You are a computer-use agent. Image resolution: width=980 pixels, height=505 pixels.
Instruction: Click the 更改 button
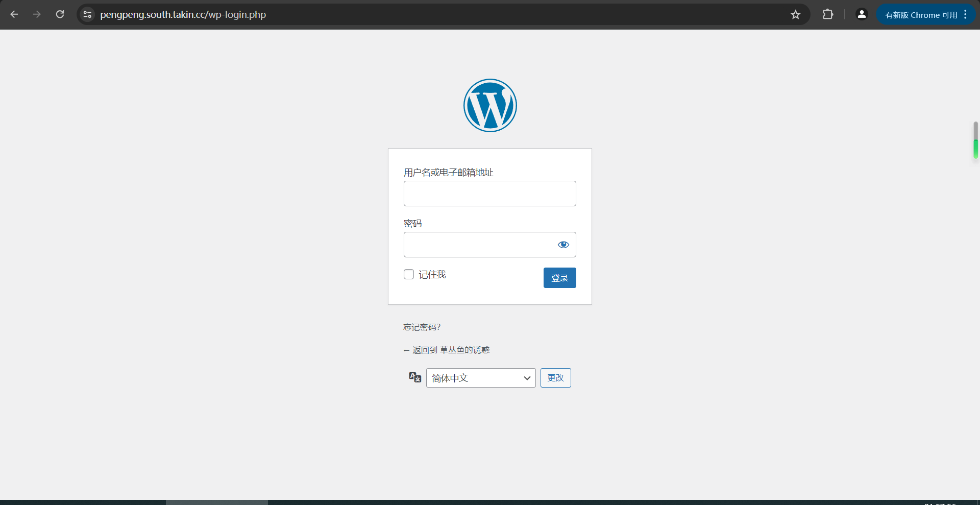click(555, 378)
